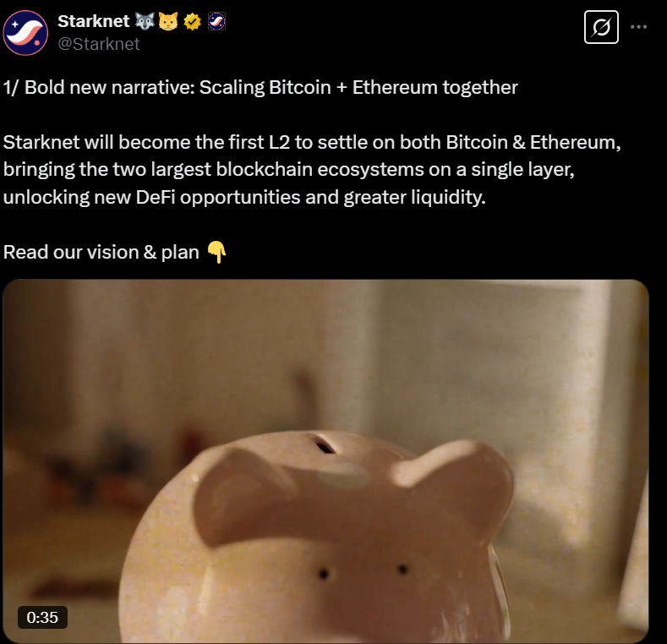Click the line "bringing the two largest blockchain ecosystems"
Image resolution: width=667 pixels, height=644 pixels.
(x=289, y=170)
